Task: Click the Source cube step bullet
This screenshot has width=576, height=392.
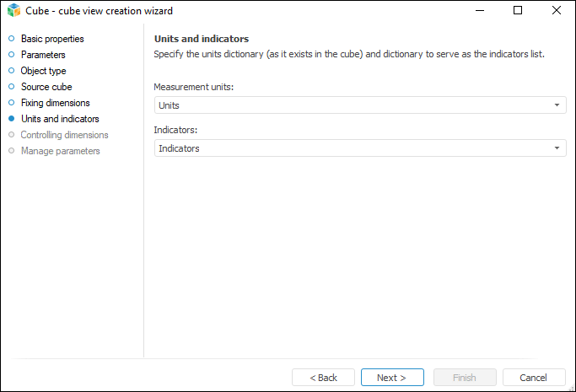Action: [11, 87]
